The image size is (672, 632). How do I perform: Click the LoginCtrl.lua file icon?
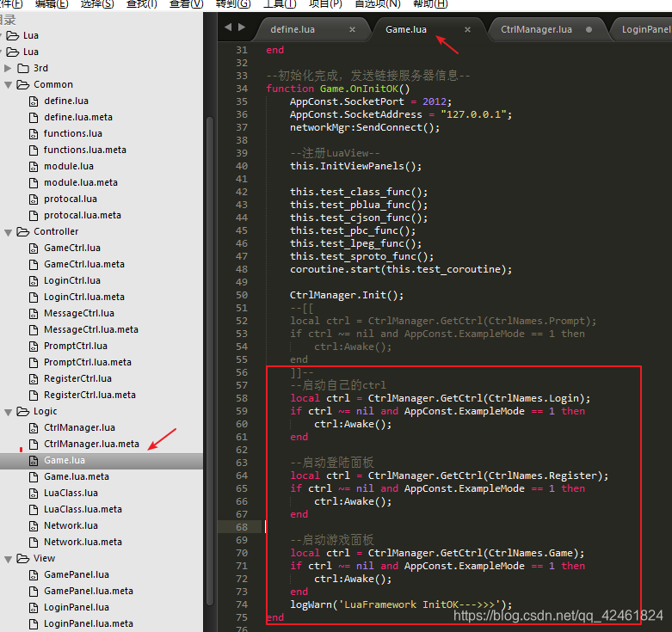click(x=34, y=281)
